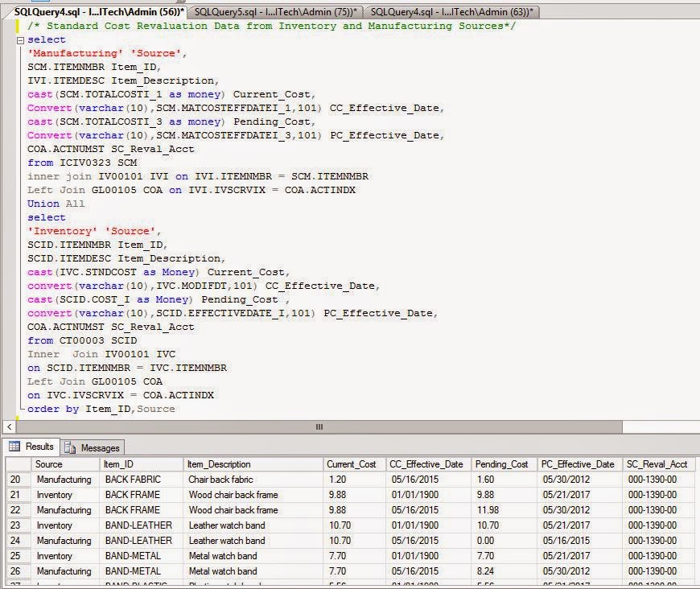This screenshot has width=700, height=589.
Task: Switch to SQLQuery4.sql Admin (56) tab
Action: pos(99,12)
